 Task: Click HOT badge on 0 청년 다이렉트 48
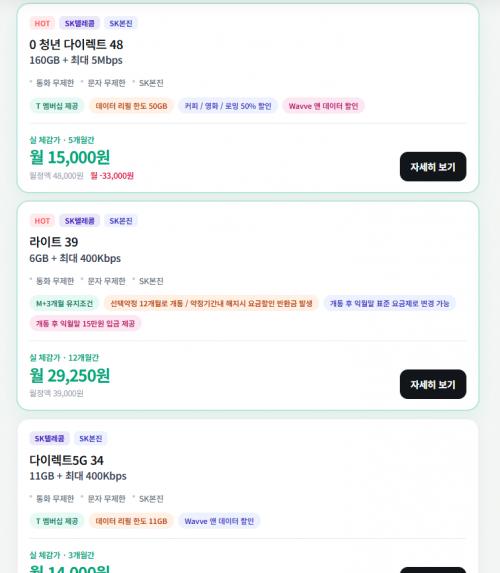pos(42,23)
